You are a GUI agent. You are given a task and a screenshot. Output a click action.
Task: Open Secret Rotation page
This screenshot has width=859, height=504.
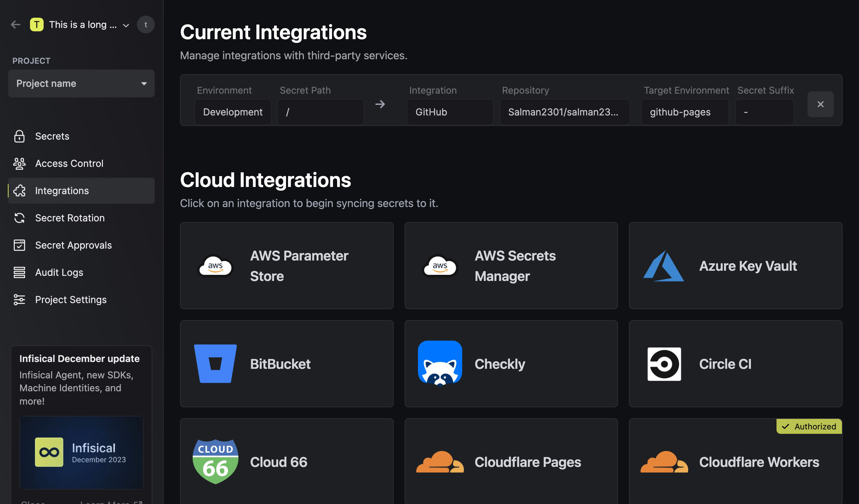81,218
